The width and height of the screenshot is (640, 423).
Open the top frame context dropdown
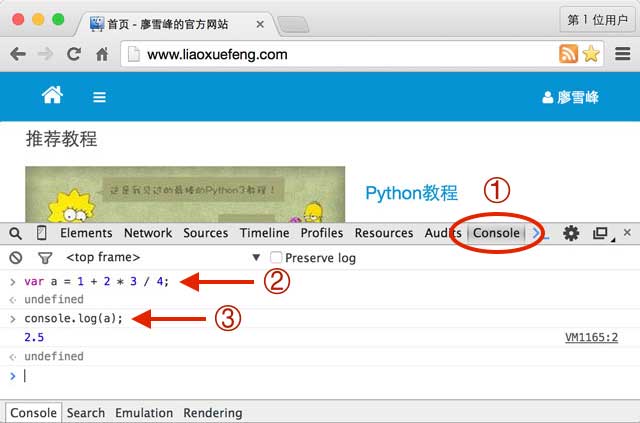(x=160, y=258)
